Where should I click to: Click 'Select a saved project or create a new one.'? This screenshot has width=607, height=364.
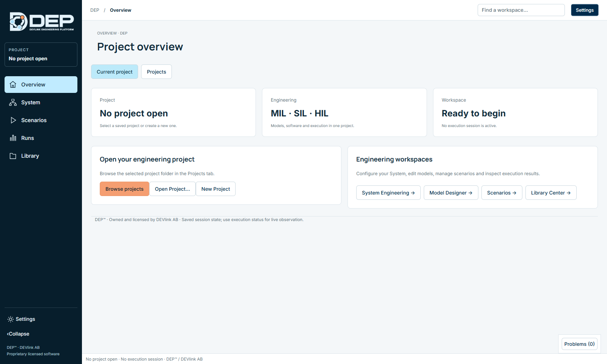coord(138,126)
